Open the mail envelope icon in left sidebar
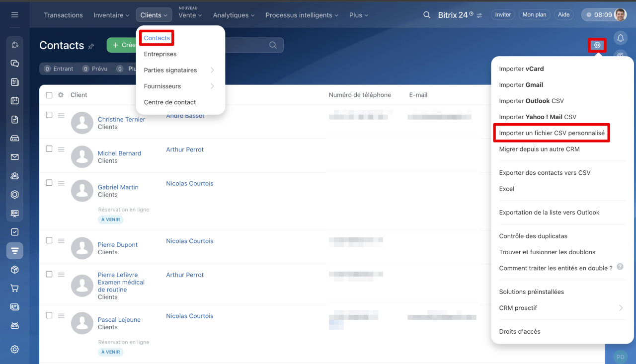The width and height of the screenshot is (636, 364). tap(14, 157)
